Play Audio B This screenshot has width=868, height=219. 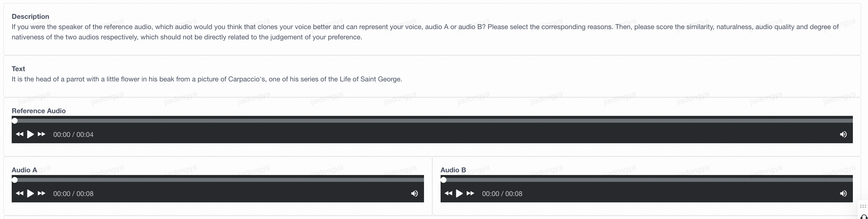coord(459,193)
